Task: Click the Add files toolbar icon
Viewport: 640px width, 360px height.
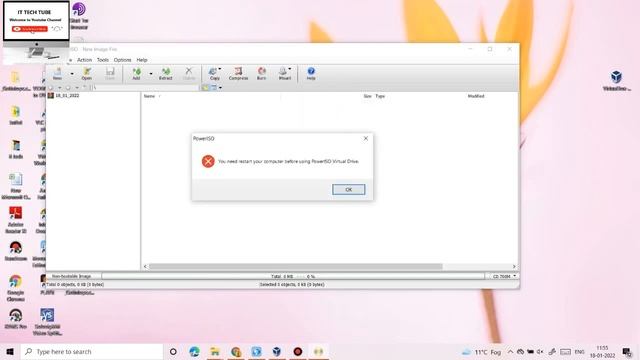Action: coord(136,74)
